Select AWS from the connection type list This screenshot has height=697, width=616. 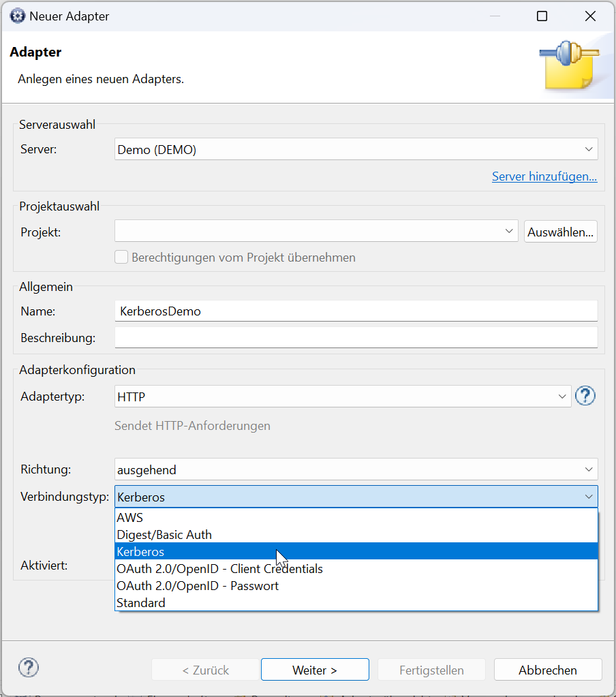(356, 517)
